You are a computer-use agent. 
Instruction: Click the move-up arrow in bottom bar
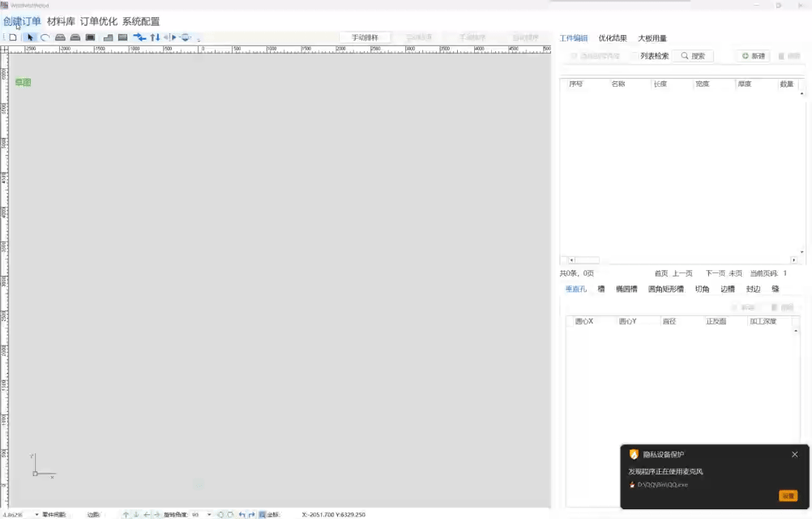(126, 514)
